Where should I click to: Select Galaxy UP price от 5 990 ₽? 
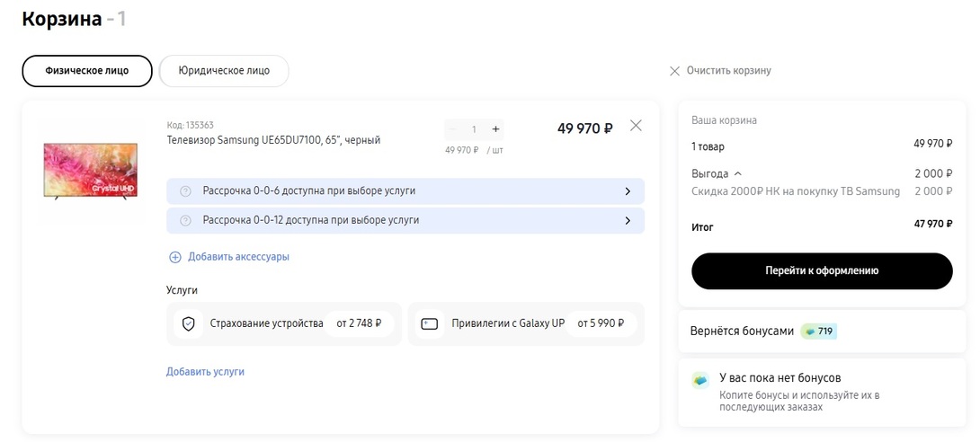(x=600, y=323)
